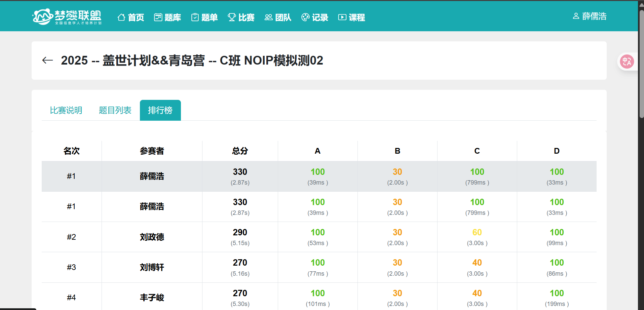Viewport: 644px width, 310px height.
Task: Select contestant name 丰子峻
Action: [x=152, y=298]
